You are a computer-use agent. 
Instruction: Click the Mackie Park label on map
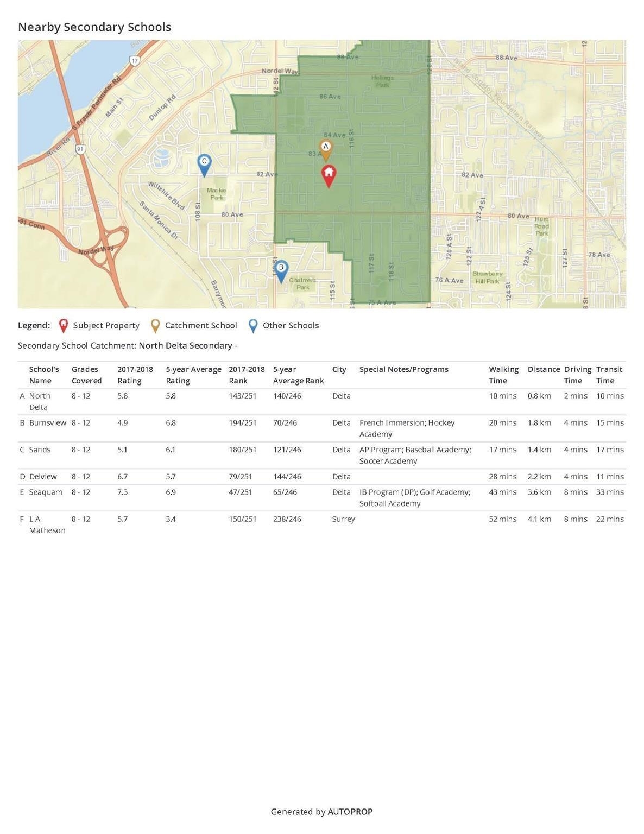217,194
